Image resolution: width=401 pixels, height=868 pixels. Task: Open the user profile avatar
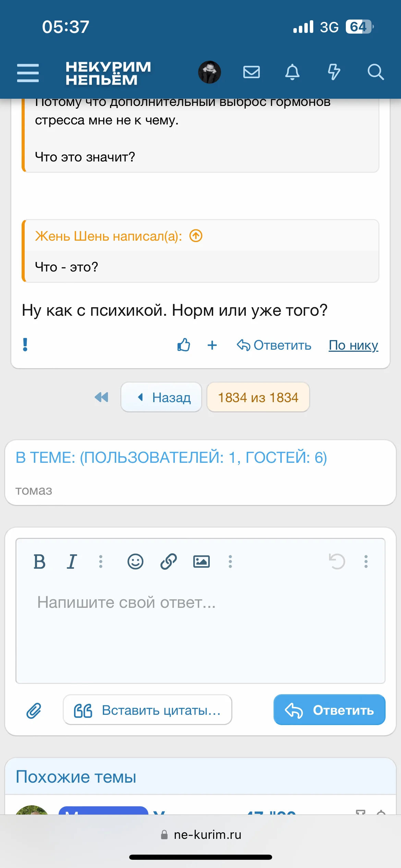pyautogui.click(x=209, y=72)
